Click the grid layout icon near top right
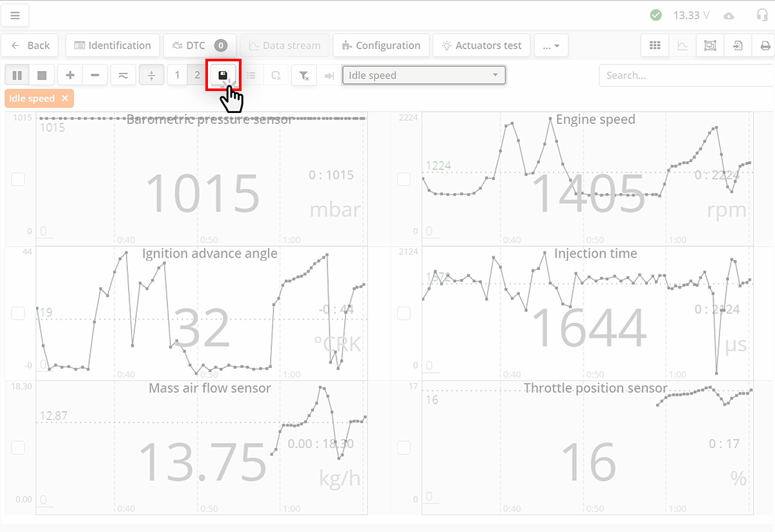The height and width of the screenshot is (532, 775). [655, 45]
